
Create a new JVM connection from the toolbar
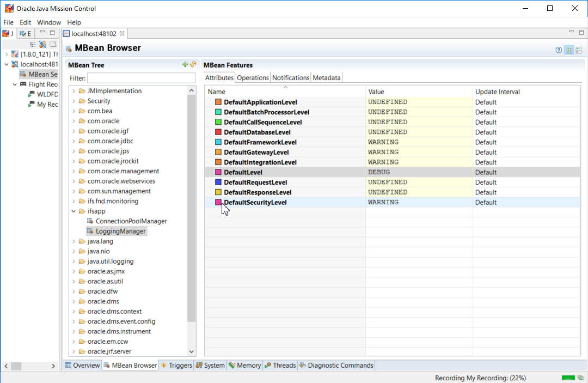[43, 44]
